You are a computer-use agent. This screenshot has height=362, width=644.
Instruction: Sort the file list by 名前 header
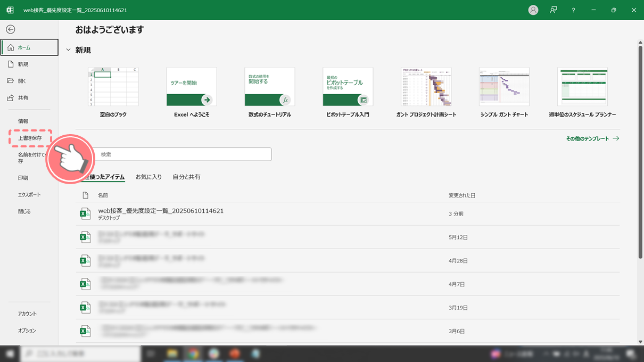point(103,195)
